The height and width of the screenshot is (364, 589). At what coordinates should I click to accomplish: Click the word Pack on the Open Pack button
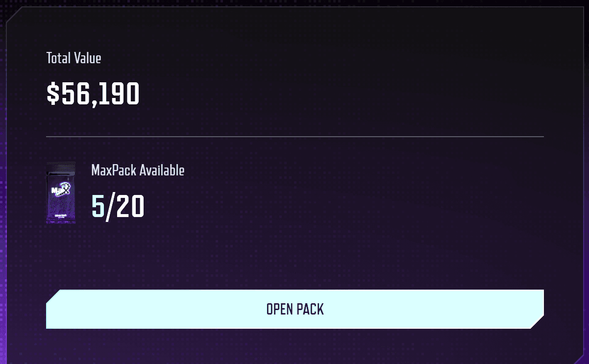pyautogui.click(x=310, y=309)
